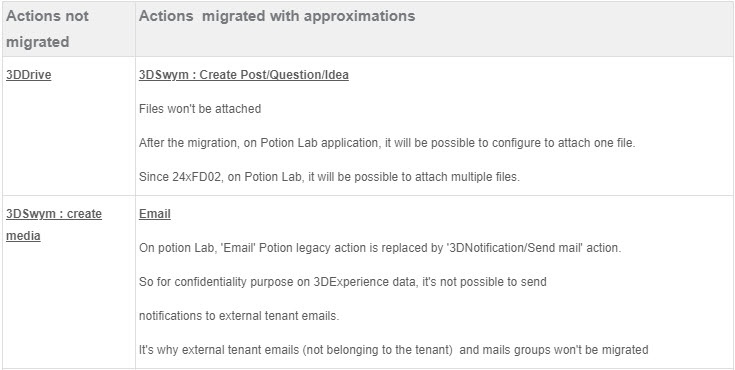Select the 'approximations' word in header
The height and width of the screenshot is (370, 735).
(360, 16)
